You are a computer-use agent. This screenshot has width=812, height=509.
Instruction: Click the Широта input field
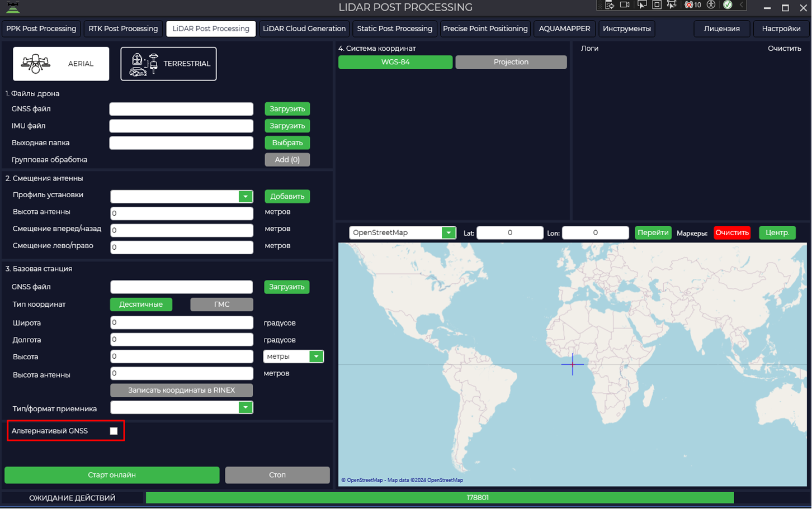click(x=182, y=322)
